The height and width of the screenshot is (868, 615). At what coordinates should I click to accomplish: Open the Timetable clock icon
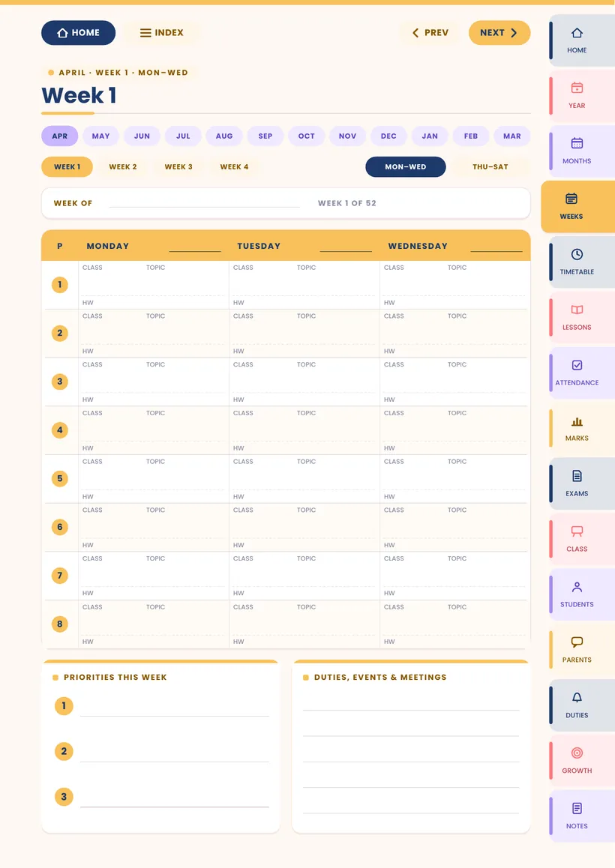point(577,254)
